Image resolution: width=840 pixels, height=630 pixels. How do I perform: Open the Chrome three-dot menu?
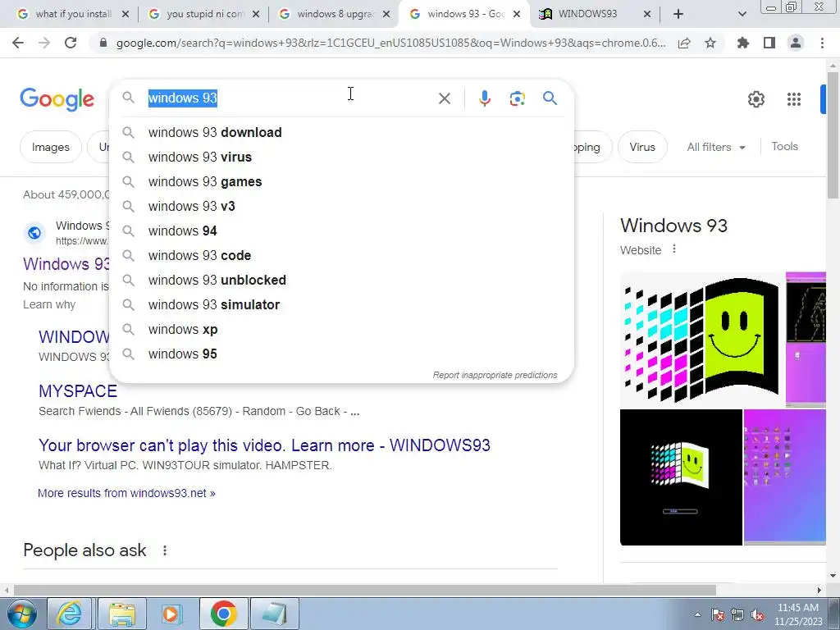822,43
